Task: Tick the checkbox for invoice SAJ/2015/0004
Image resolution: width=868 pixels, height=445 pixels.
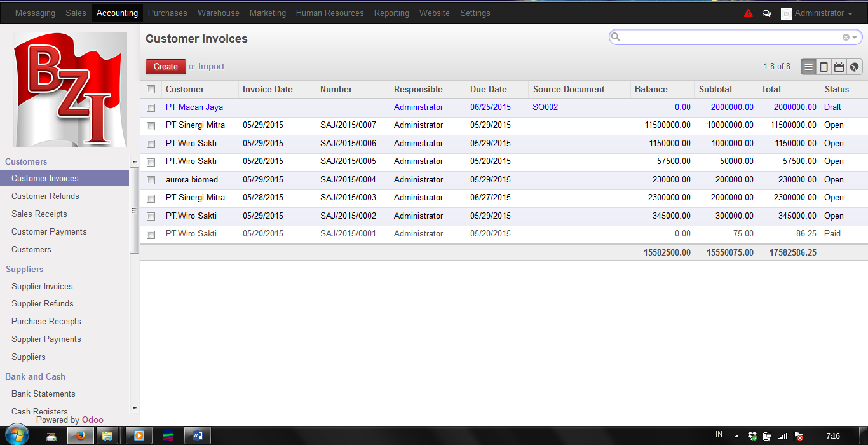Action: coord(151,180)
